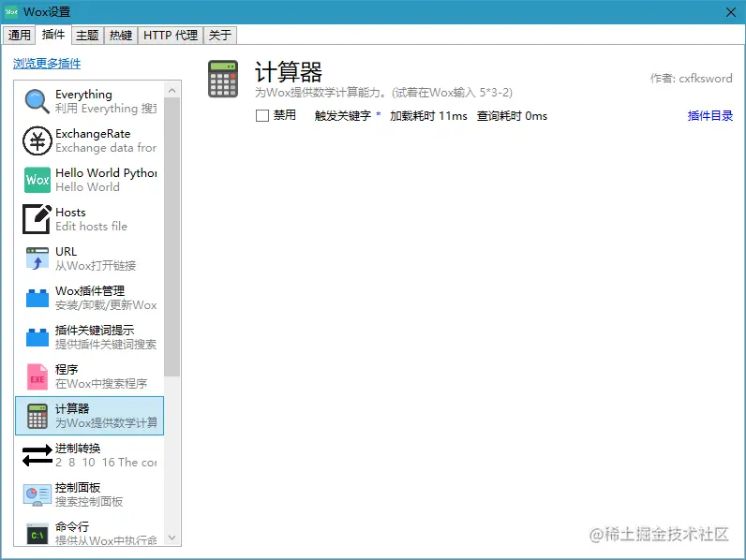Select the 插件关键词提示 plugin title
This screenshot has width=746, height=560.
95,330
